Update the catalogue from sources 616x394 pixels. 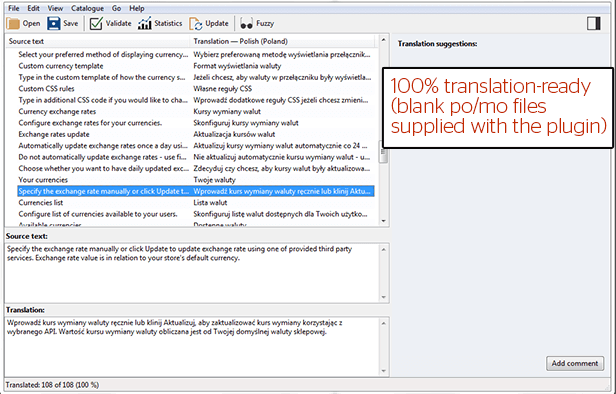click(x=209, y=24)
